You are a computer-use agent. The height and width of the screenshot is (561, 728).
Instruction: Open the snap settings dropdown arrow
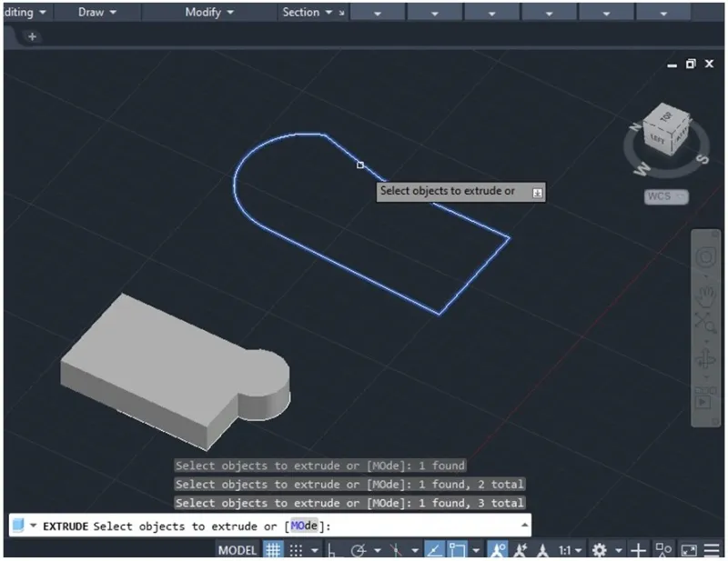click(313, 550)
